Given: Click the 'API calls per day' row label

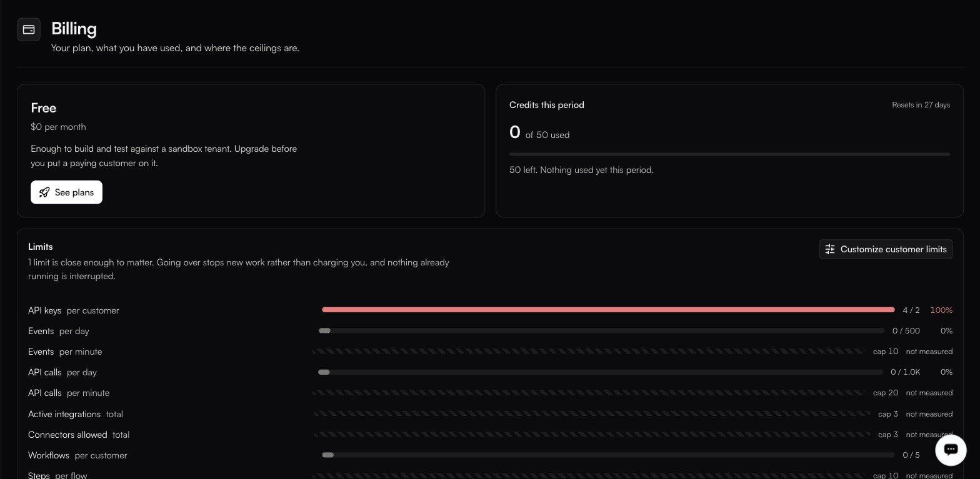Looking at the screenshot, I should [62, 372].
